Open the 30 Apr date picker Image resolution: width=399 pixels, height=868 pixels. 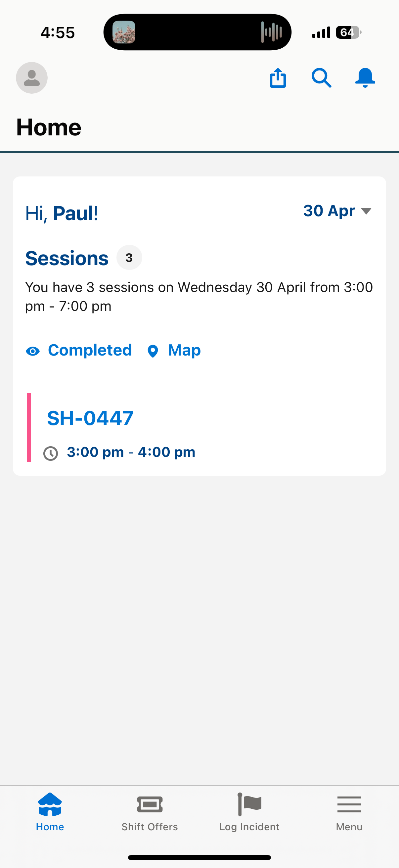coord(337,211)
